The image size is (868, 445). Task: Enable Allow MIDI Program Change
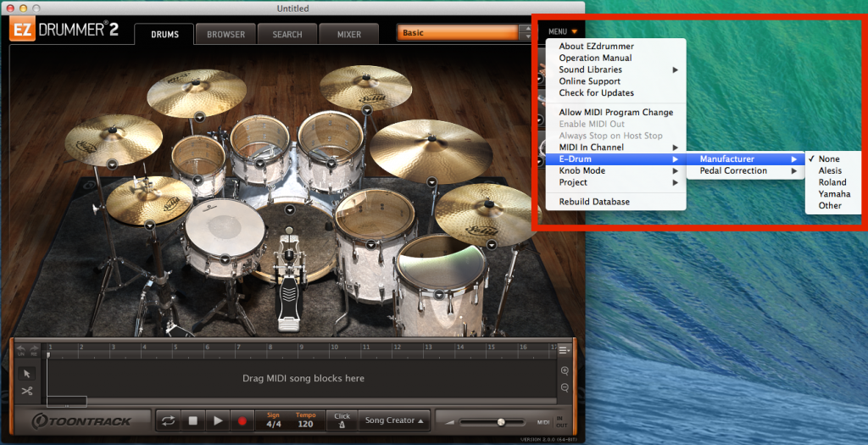tap(615, 113)
